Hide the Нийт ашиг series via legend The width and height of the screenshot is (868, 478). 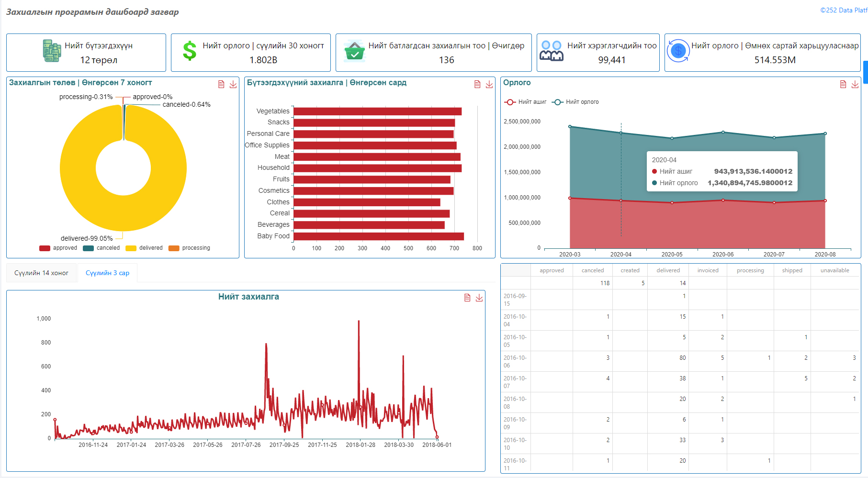[x=526, y=102]
